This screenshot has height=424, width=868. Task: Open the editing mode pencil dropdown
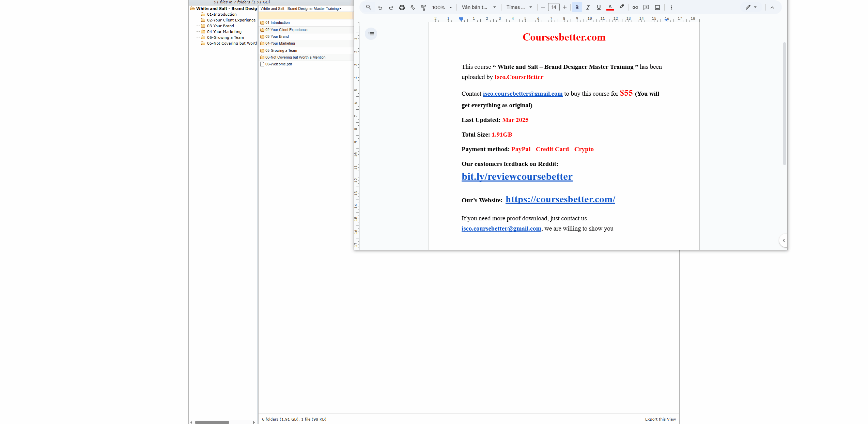coord(751,7)
